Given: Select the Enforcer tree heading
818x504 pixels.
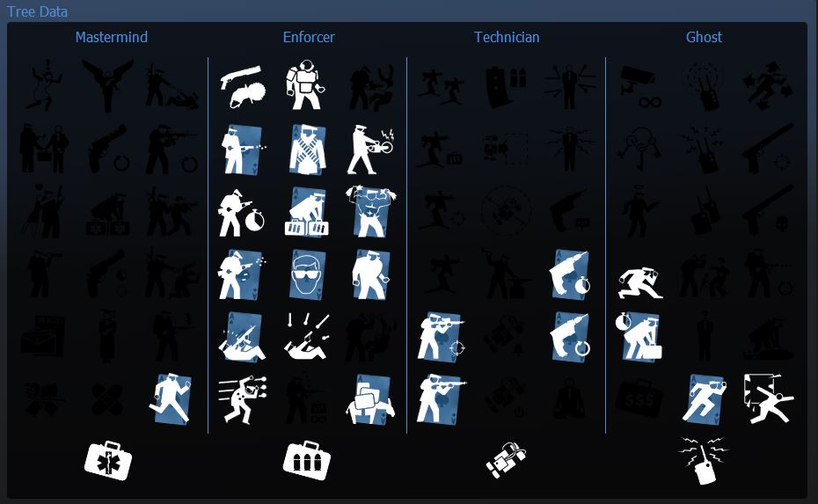Looking at the screenshot, I should coord(309,37).
